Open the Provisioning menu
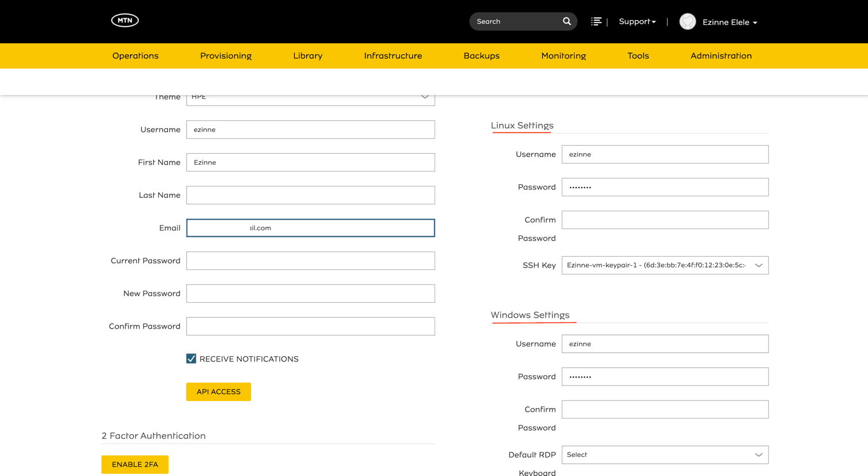 pyautogui.click(x=226, y=56)
